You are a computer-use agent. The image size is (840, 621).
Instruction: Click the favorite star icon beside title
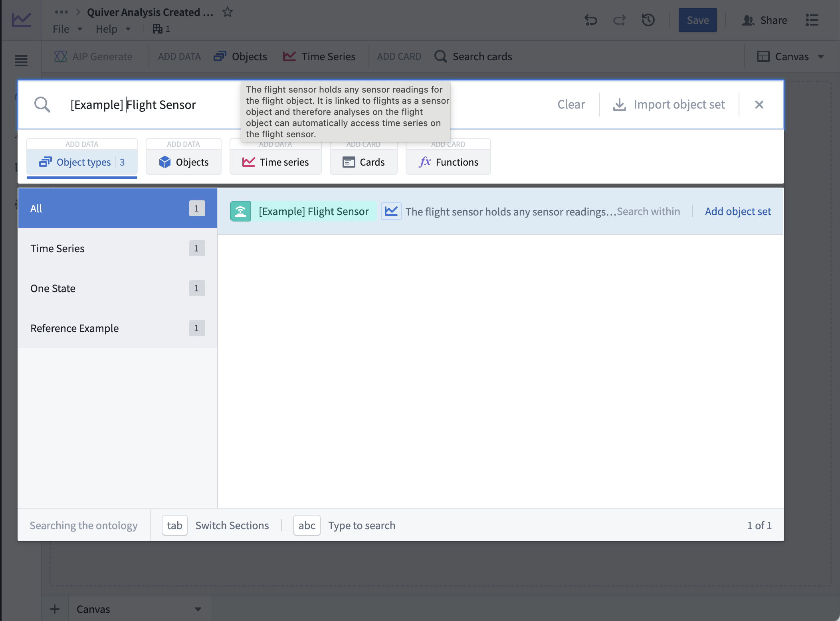[x=228, y=12]
